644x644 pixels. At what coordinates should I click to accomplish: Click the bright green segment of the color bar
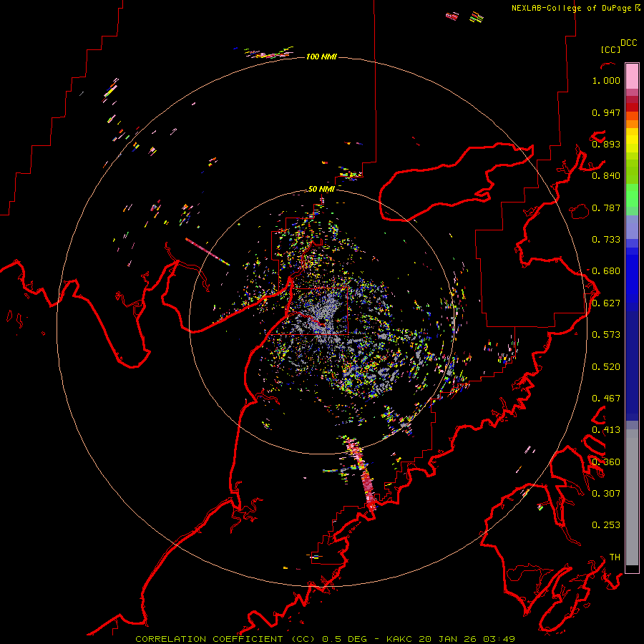tap(632, 195)
